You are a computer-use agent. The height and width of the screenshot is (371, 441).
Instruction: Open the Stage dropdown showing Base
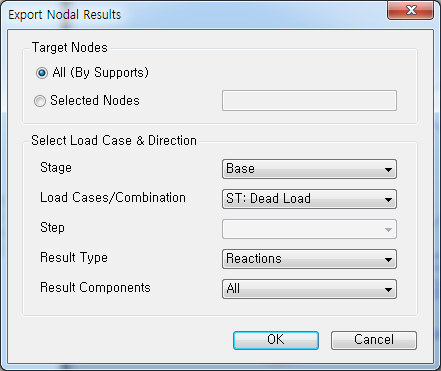click(x=309, y=169)
